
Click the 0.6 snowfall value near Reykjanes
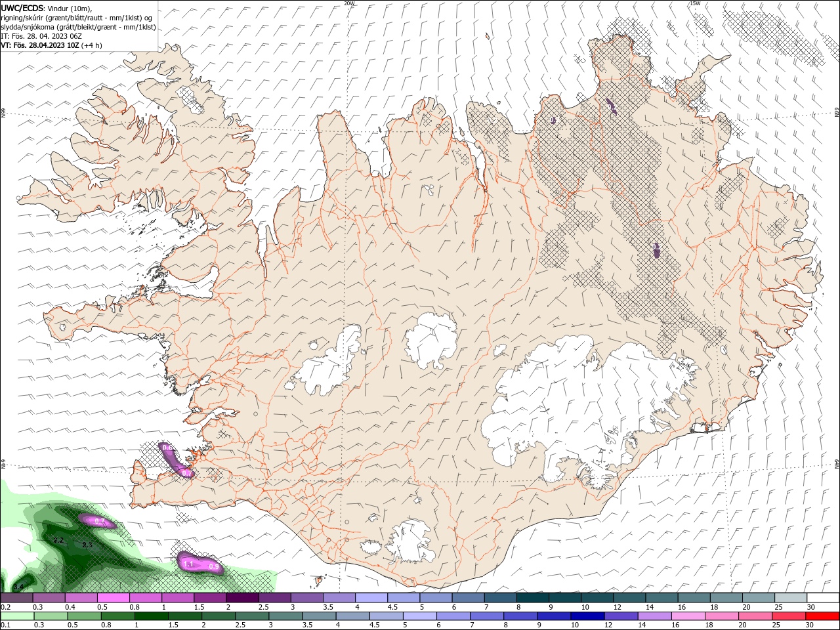click(x=167, y=448)
